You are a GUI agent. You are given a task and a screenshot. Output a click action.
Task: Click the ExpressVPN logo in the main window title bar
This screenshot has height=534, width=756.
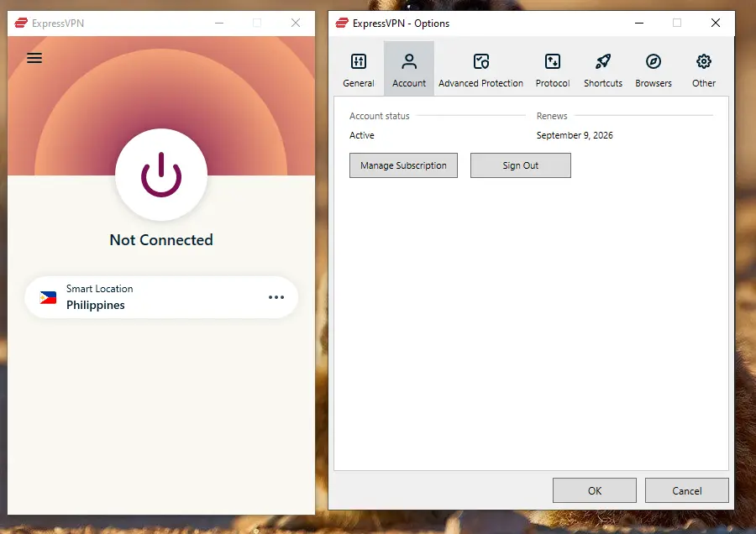pos(21,23)
